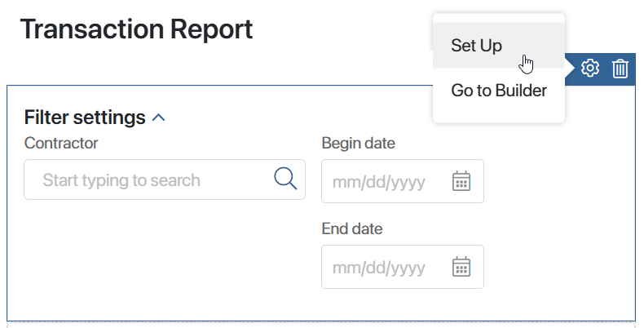Delete the widget with the trash icon
This screenshot has width=644, height=328.
(620, 69)
